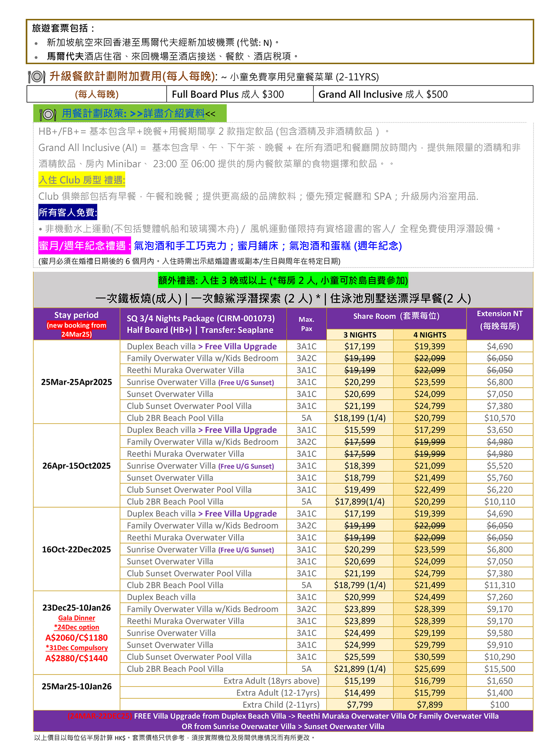Click the Extra Child (2-11yrs) row label

click(281, 704)
